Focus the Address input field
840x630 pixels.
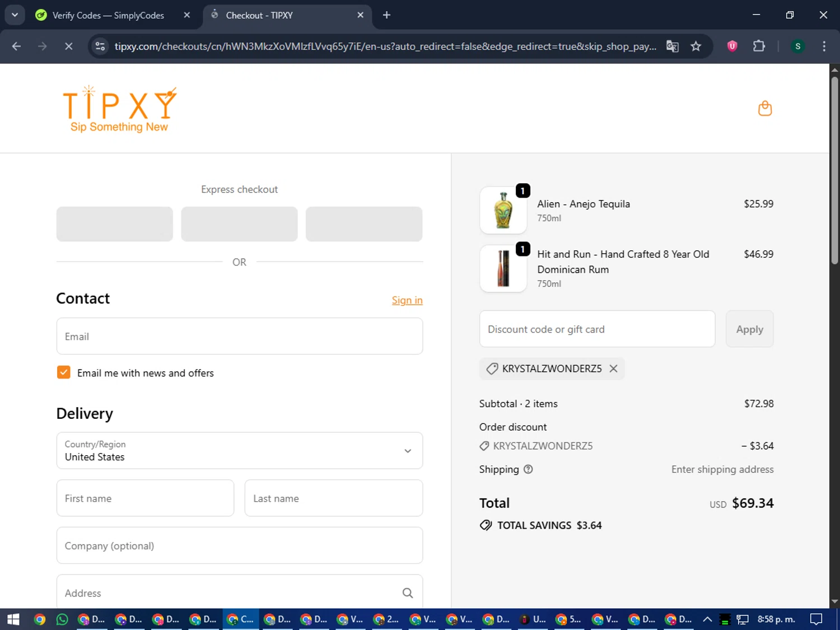point(240,591)
